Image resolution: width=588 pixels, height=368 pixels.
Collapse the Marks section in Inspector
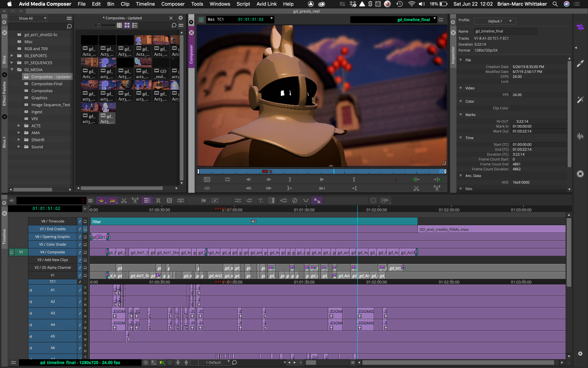(x=461, y=115)
